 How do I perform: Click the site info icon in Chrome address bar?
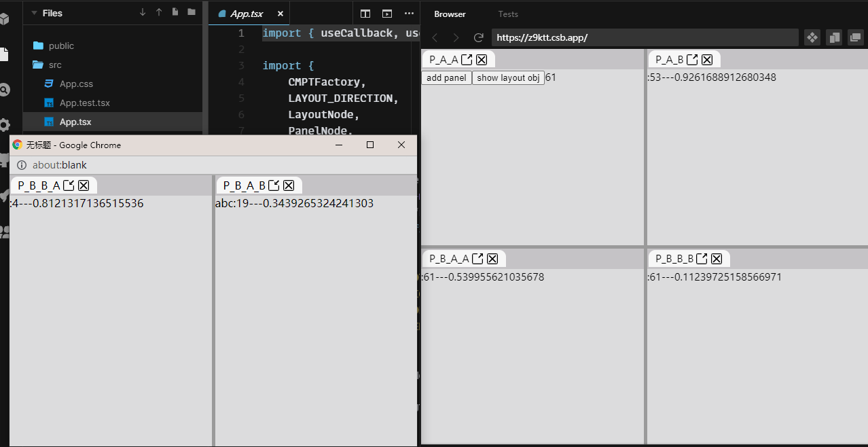(x=21, y=165)
